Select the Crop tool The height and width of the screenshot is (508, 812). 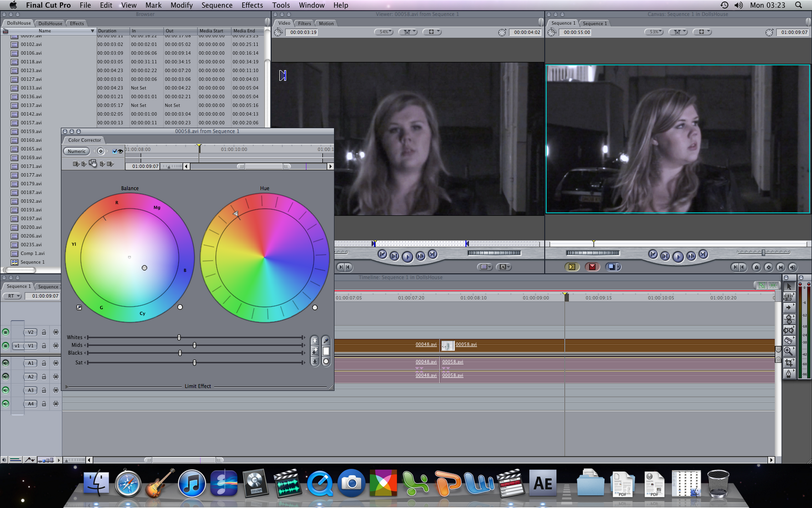789,362
